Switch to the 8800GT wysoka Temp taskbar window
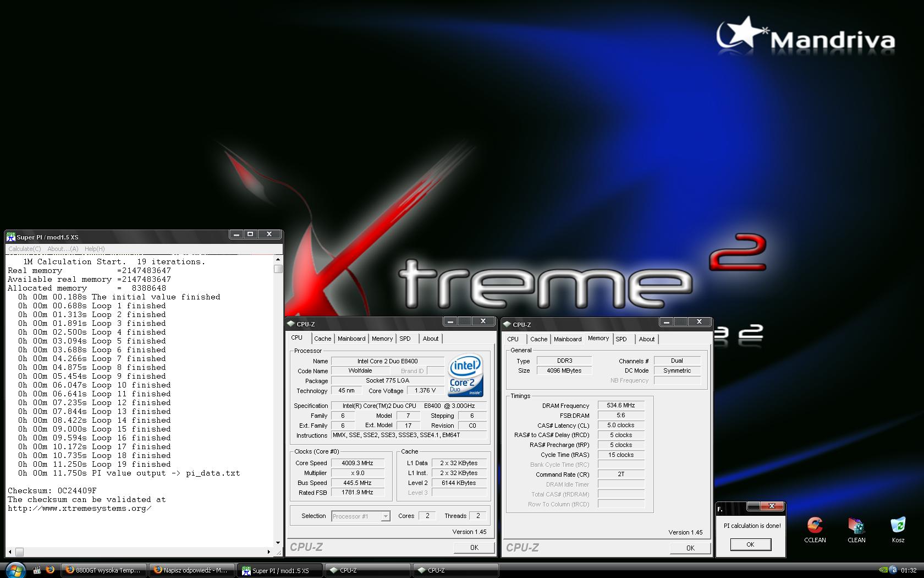Viewport: 924px width, 578px height. coord(104,570)
